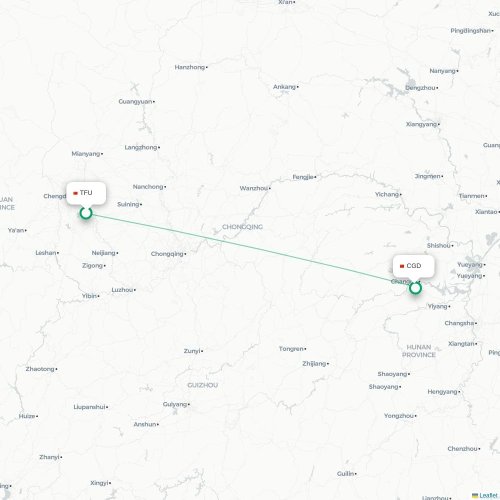
Task: Click the flag icon in CGD popup
Action: [x=402, y=266]
